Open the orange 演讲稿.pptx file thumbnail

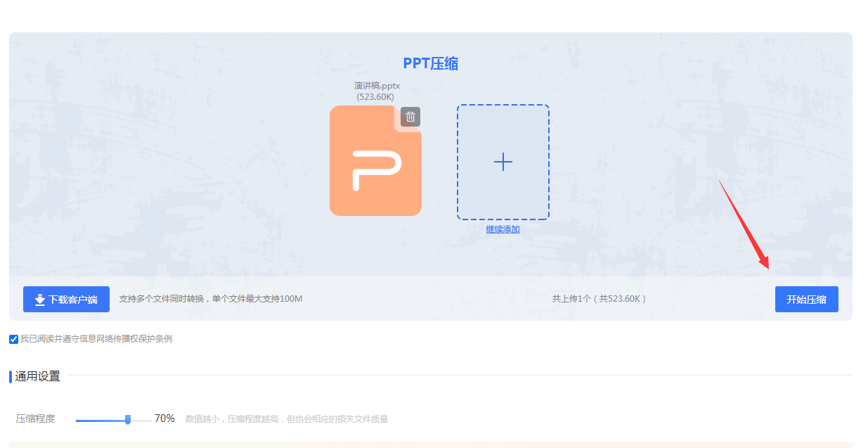(375, 160)
